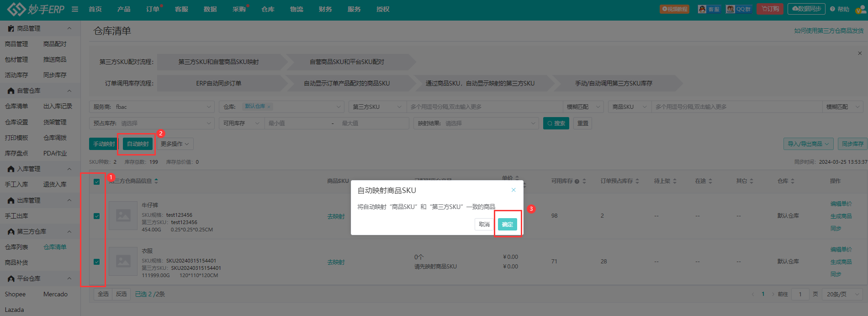Toggle the select-all checkbox in the table header
The height and width of the screenshot is (316, 868).
point(96,182)
